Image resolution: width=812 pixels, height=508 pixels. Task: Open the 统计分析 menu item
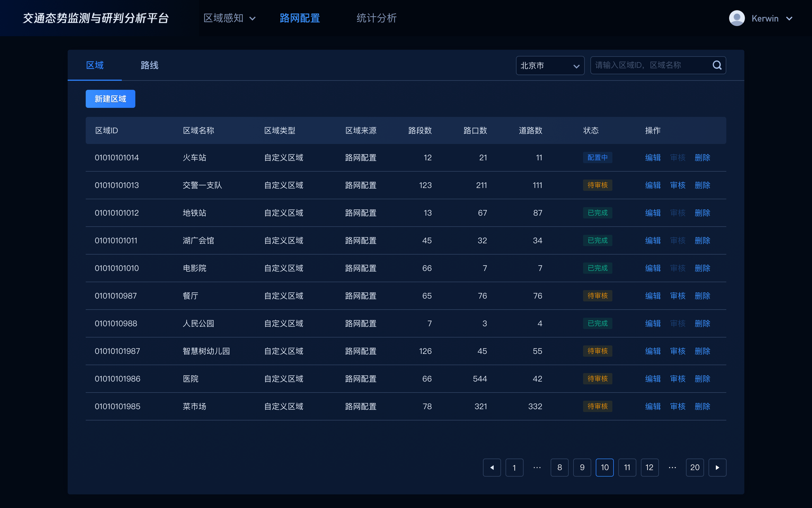pyautogui.click(x=376, y=18)
